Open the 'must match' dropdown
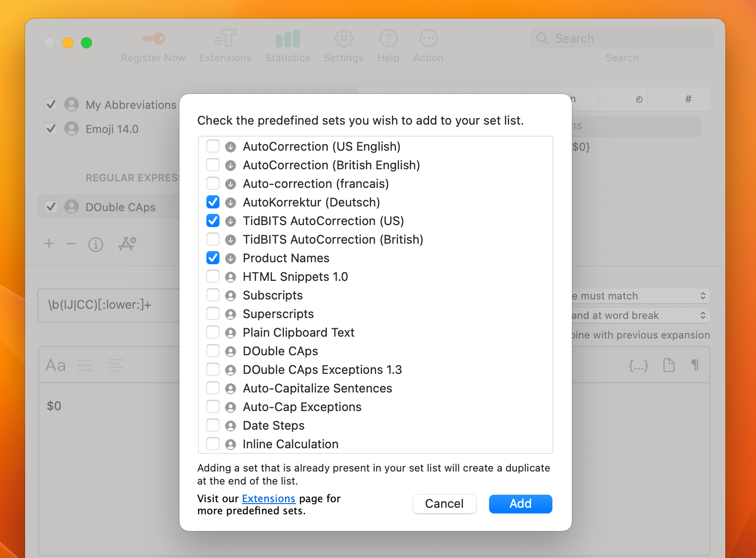The height and width of the screenshot is (558, 756). (x=640, y=296)
